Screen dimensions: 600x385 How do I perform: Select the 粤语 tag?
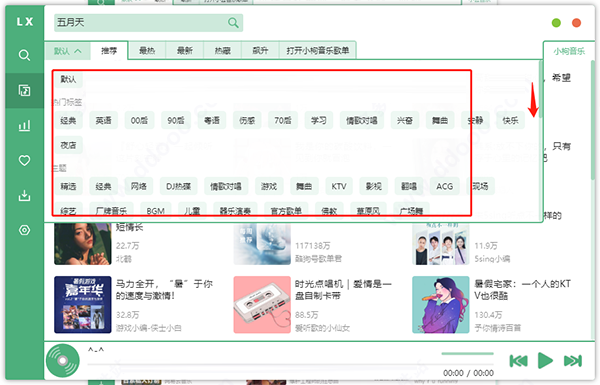[212, 121]
